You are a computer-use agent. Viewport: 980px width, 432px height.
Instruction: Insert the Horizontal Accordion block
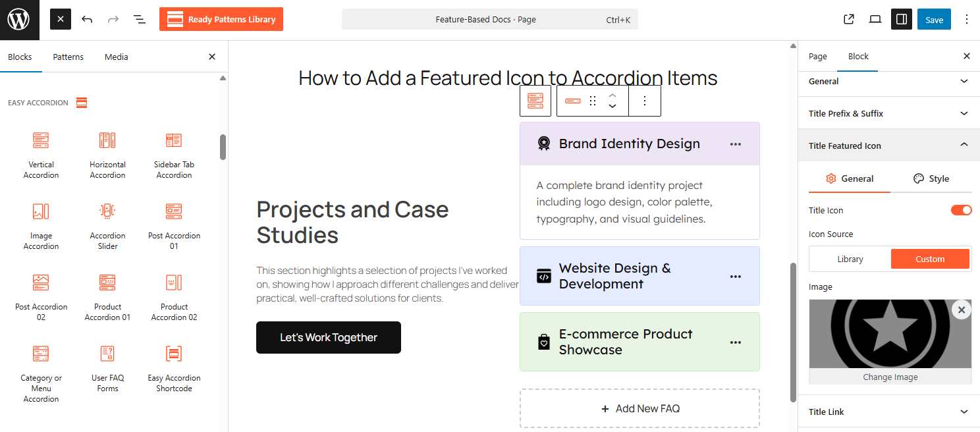pyautogui.click(x=107, y=155)
